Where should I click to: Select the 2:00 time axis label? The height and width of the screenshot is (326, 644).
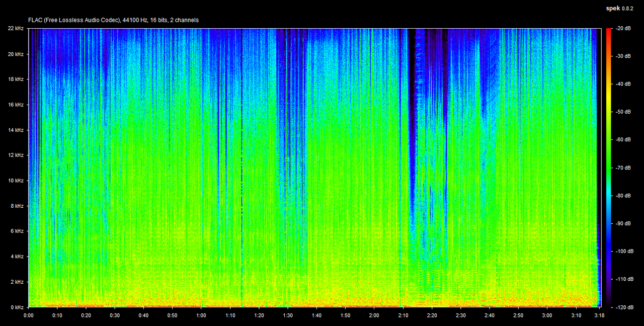point(374,315)
